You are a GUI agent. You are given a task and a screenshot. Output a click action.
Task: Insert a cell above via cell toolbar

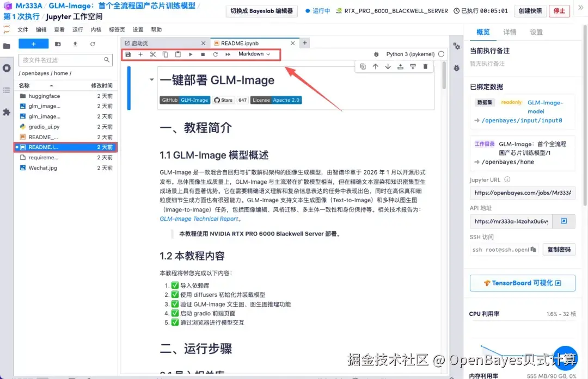click(x=400, y=67)
